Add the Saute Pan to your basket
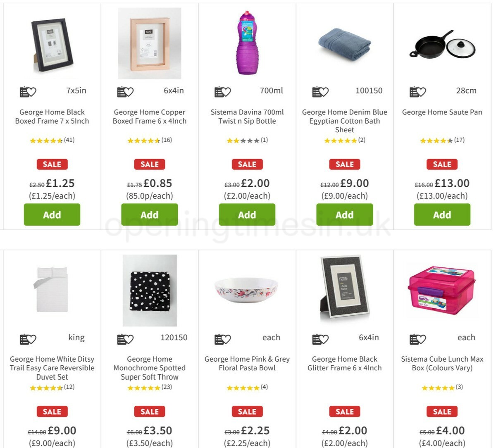496x448 pixels. (442, 214)
